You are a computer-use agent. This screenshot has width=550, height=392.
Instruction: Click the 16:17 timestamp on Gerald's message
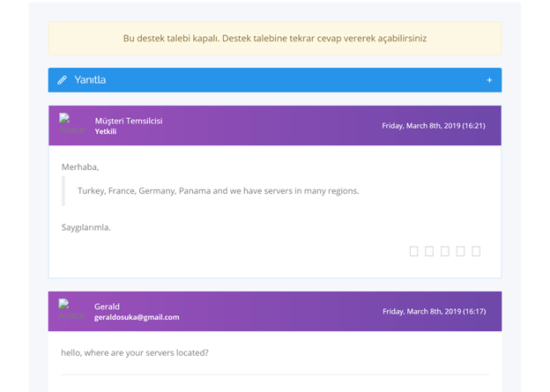[435, 311]
